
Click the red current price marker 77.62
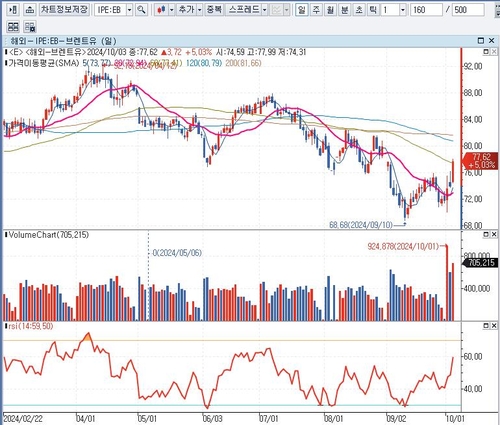[479, 161]
